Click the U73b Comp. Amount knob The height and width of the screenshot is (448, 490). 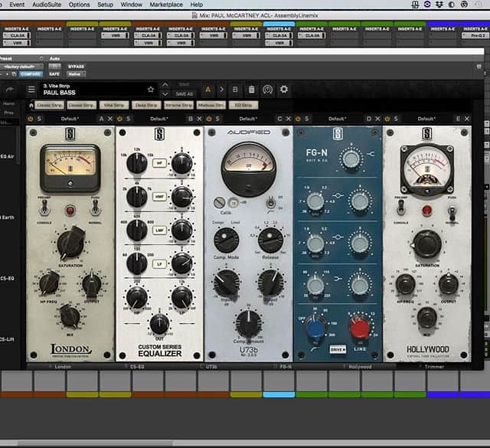[x=248, y=323]
